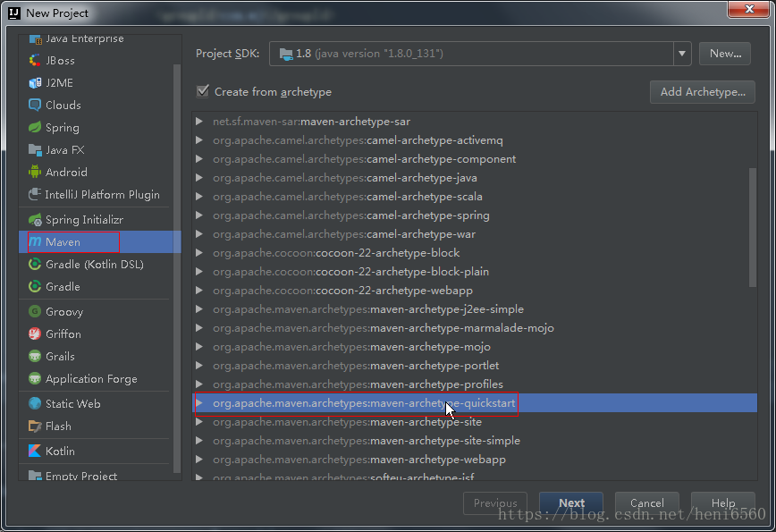Viewport: 776px width, 532px height.
Task: Click the Maven 'm' icon
Action: (x=35, y=241)
